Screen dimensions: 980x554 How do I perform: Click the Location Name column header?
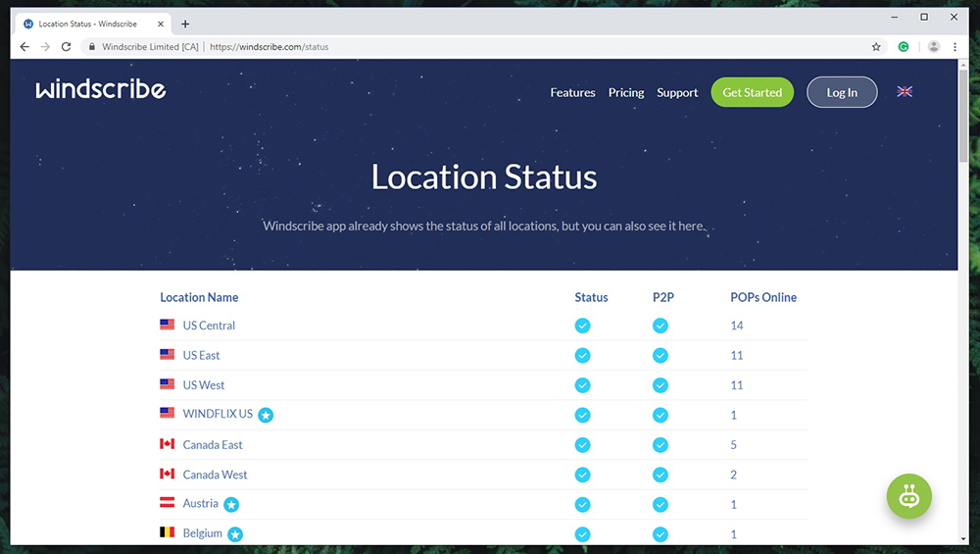click(199, 298)
